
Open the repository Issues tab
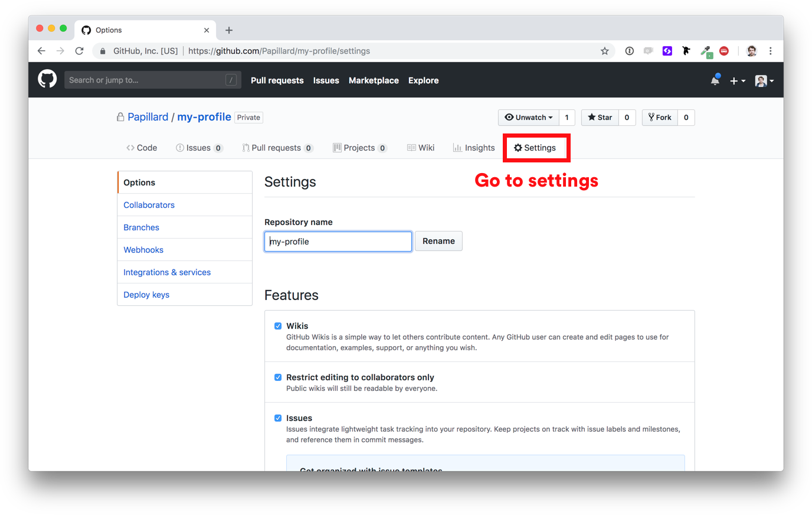(199, 148)
